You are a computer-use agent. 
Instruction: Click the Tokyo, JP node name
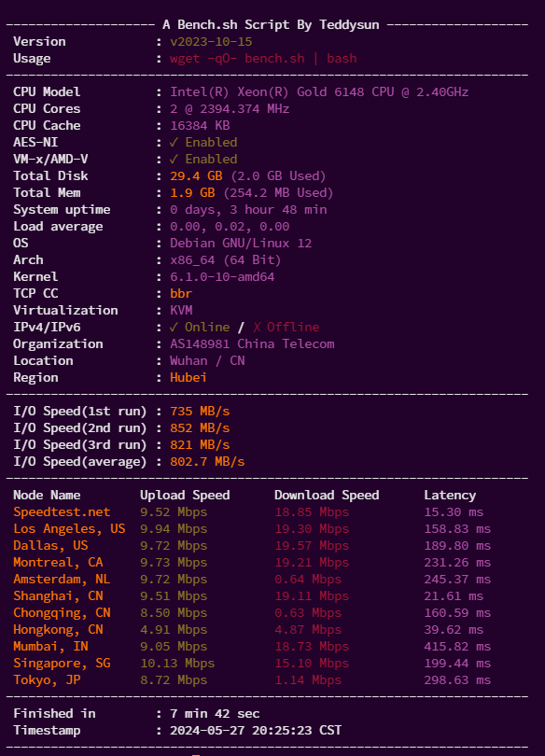click(x=47, y=680)
